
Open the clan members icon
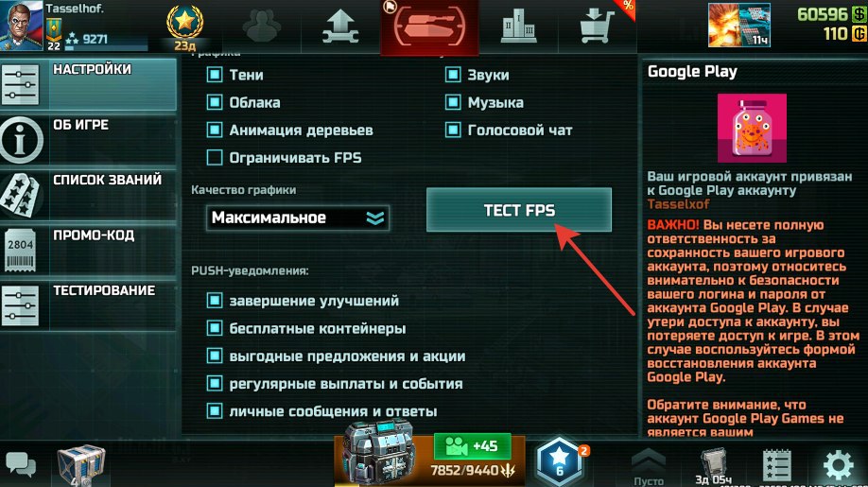pyautogui.click(x=262, y=26)
